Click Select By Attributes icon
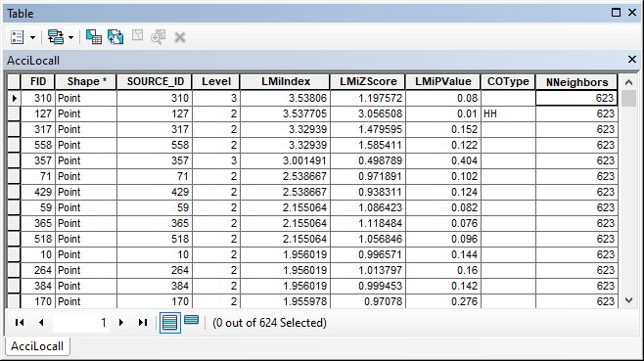This screenshot has width=644, height=361. 94,37
